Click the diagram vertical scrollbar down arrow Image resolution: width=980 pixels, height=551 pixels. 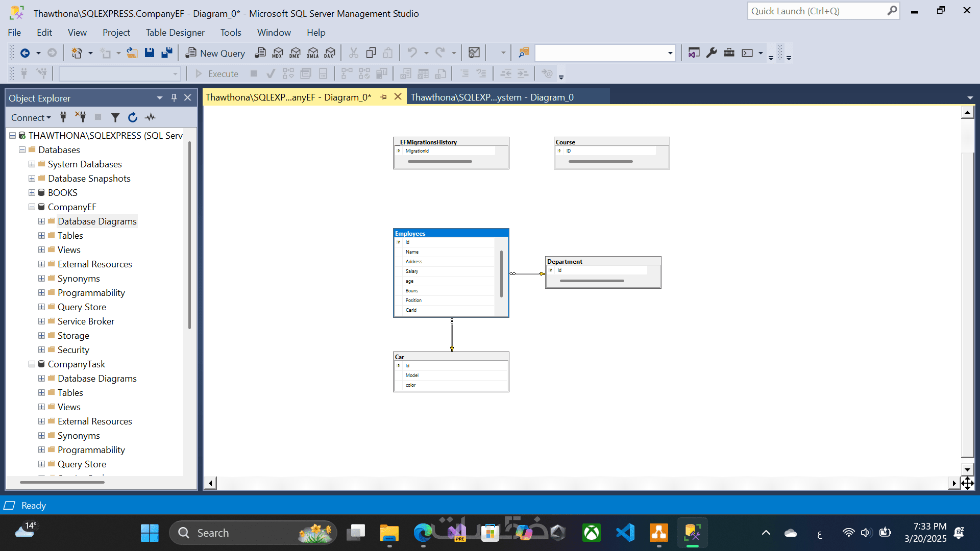tap(967, 469)
